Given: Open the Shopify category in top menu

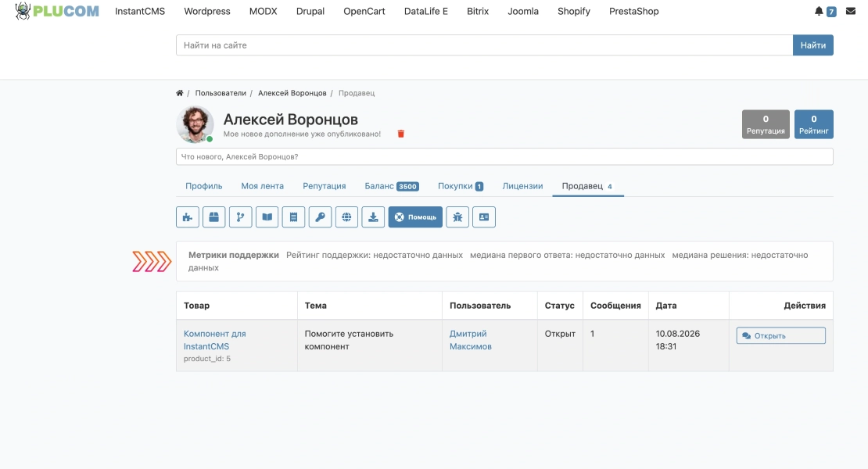Looking at the screenshot, I should 573,11.
